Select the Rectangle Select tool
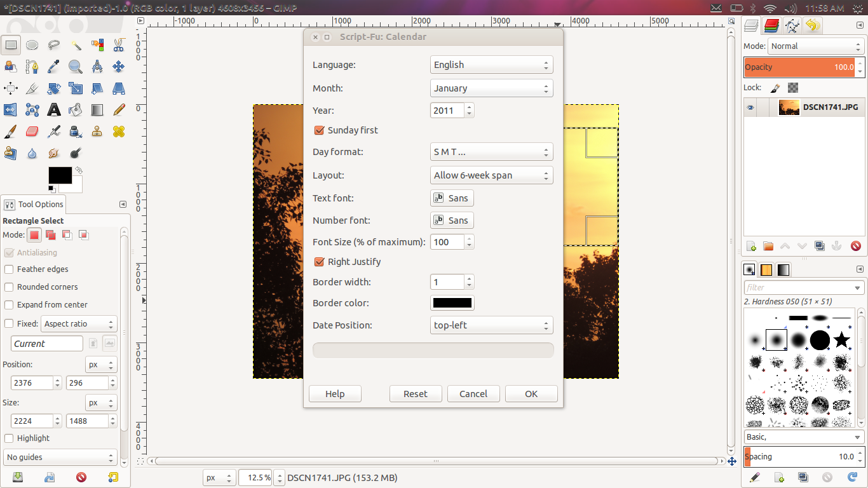The width and height of the screenshot is (868, 488). click(x=11, y=45)
